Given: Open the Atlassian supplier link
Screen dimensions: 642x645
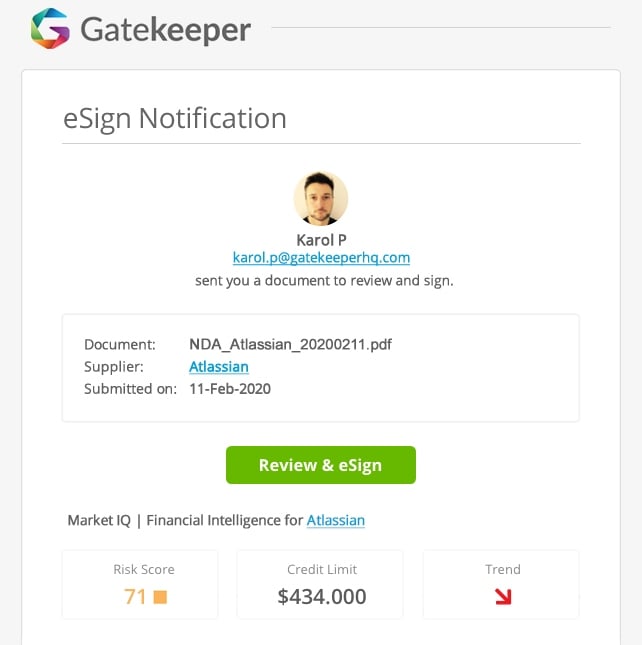Looking at the screenshot, I should [x=218, y=367].
